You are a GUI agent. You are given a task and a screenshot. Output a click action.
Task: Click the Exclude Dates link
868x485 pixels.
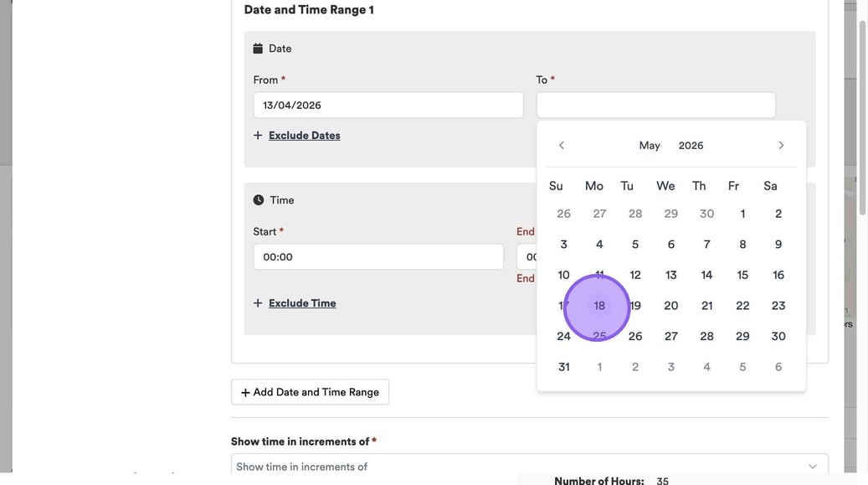pos(304,136)
